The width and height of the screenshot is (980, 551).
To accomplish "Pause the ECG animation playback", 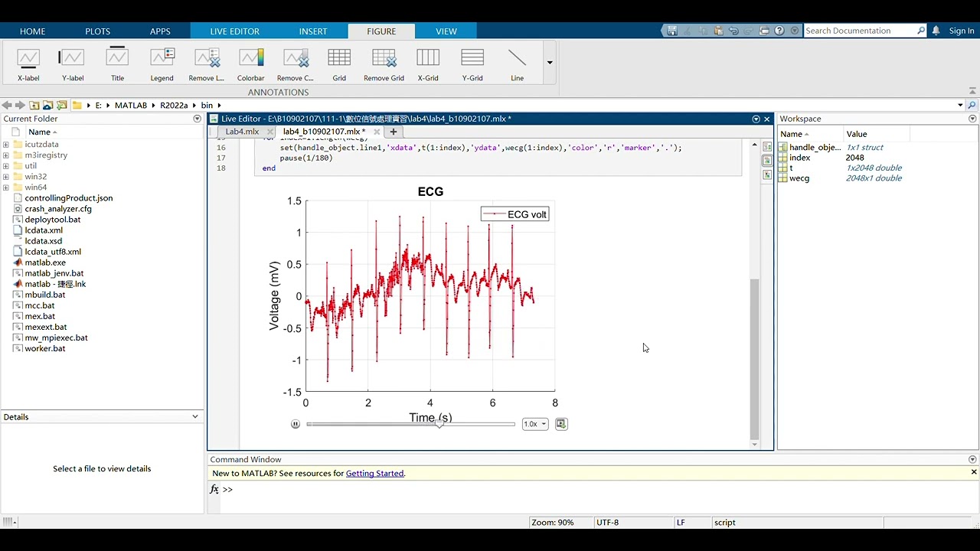I will [296, 424].
